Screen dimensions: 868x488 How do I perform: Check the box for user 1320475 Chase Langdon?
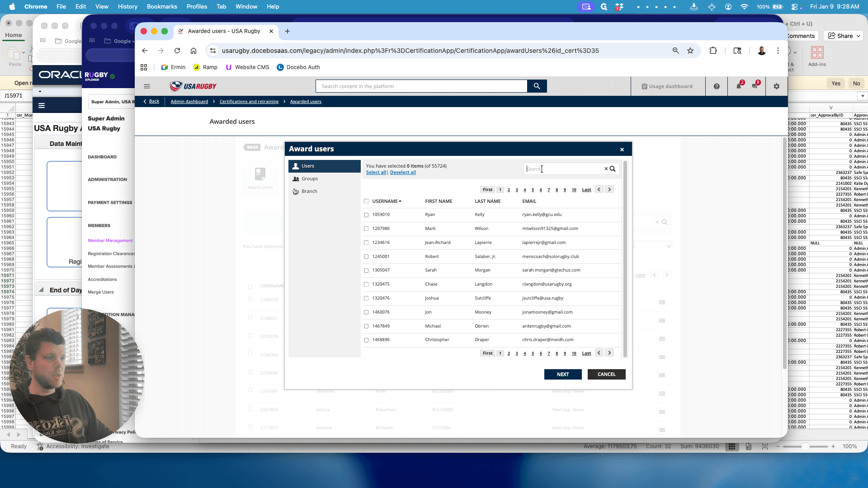tap(366, 284)
